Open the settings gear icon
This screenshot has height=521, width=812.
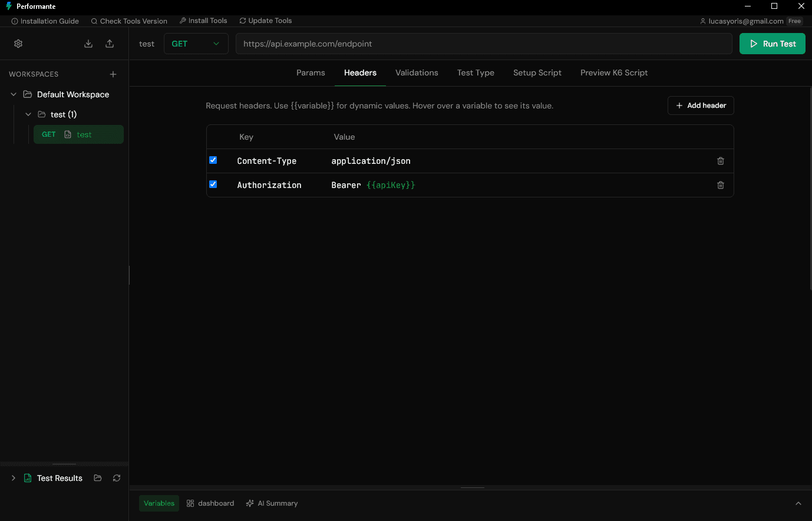pyautogui.click(x=18, y=43)
